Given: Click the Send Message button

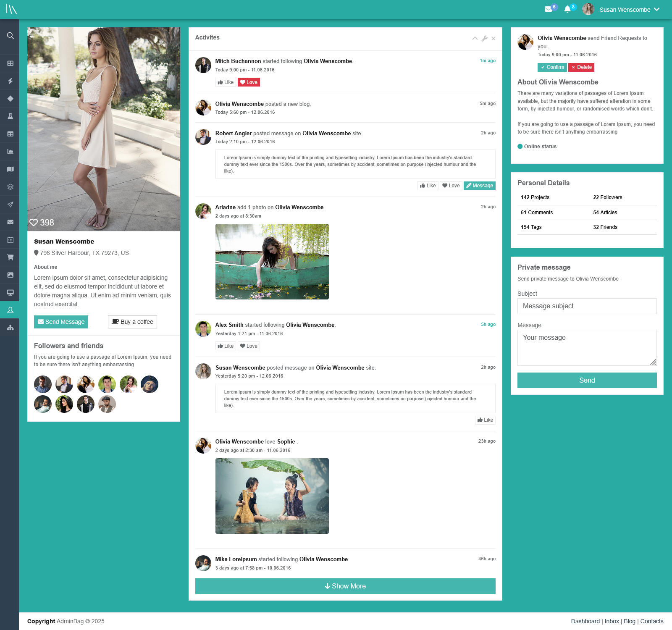Looking at the screenshot, I should tap(61, 322).
